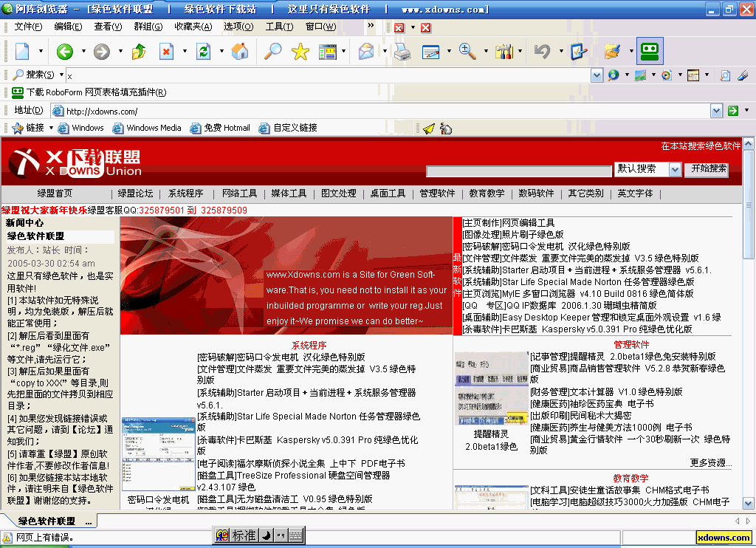This screenshot has height=548, width=756.
Task: Click the new blank page toolbar icon
Action: pyautogui.click(x=23, y=51)
